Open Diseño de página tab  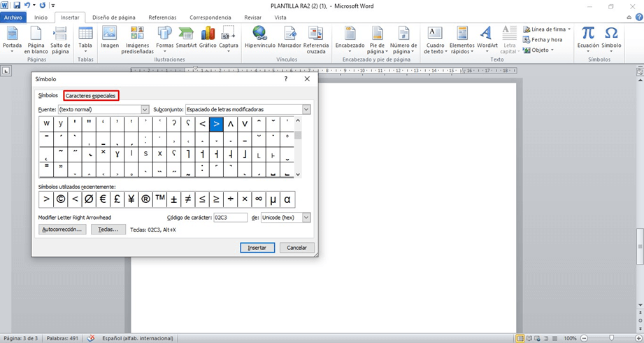click(114, 17)
